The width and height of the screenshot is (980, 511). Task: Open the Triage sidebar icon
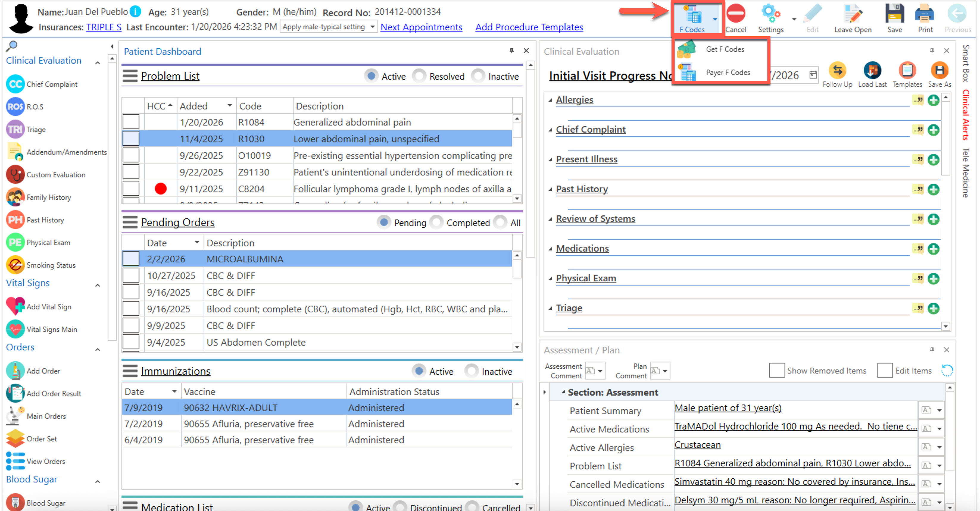pyautogui.click(x=15, y=129)
